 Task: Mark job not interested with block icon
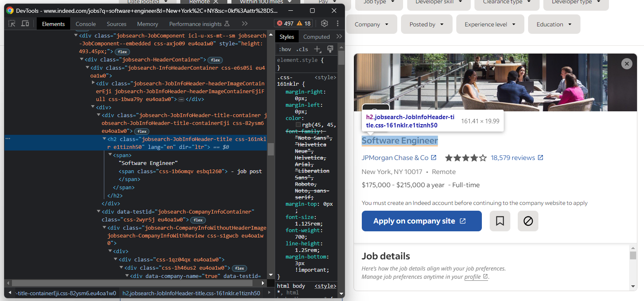pos(528,221)
